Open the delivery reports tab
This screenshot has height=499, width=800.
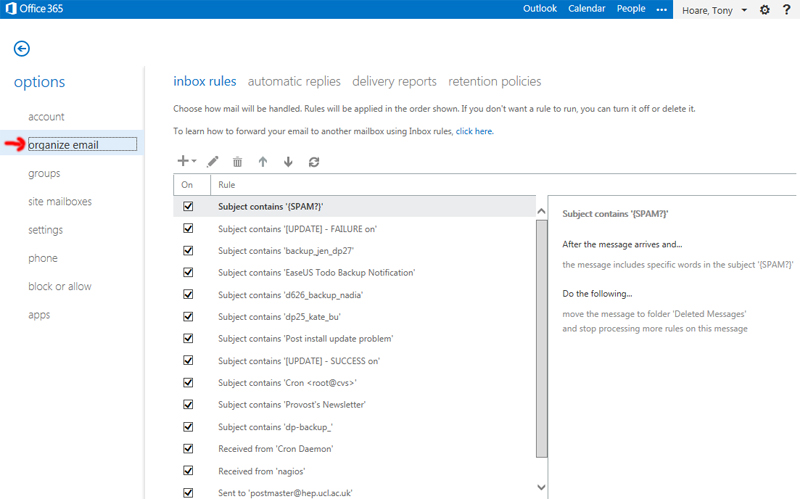click(394, 81)
